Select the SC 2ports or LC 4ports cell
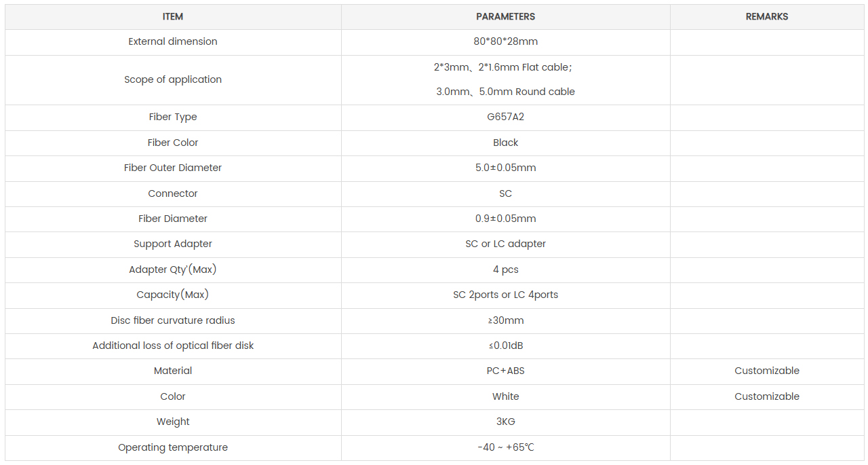 pyautogui.click(x=505, y=295)
